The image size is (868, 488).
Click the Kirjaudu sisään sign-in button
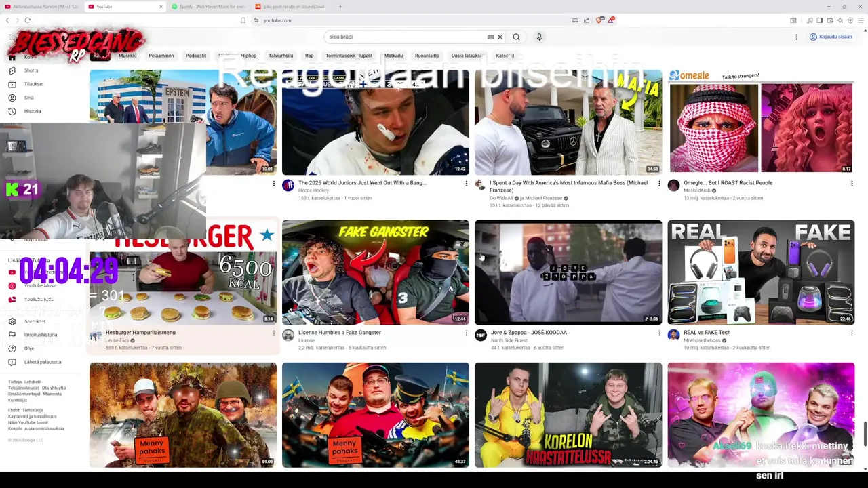tap(831, 37)
